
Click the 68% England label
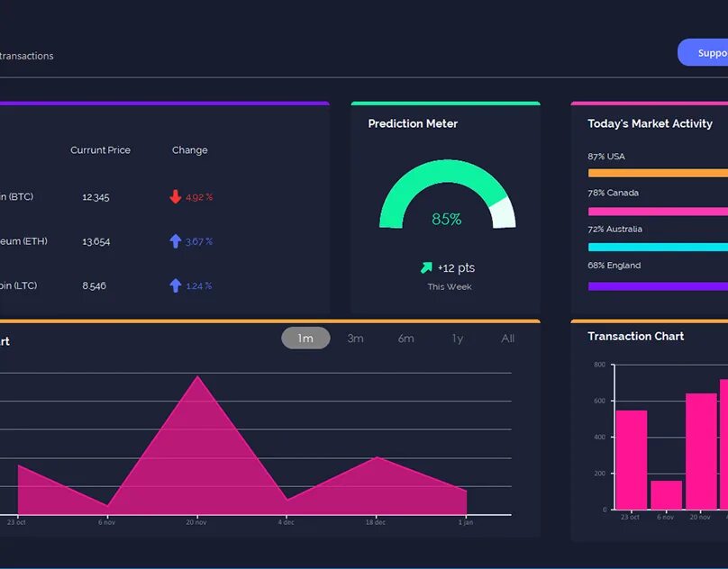[614, 266]
